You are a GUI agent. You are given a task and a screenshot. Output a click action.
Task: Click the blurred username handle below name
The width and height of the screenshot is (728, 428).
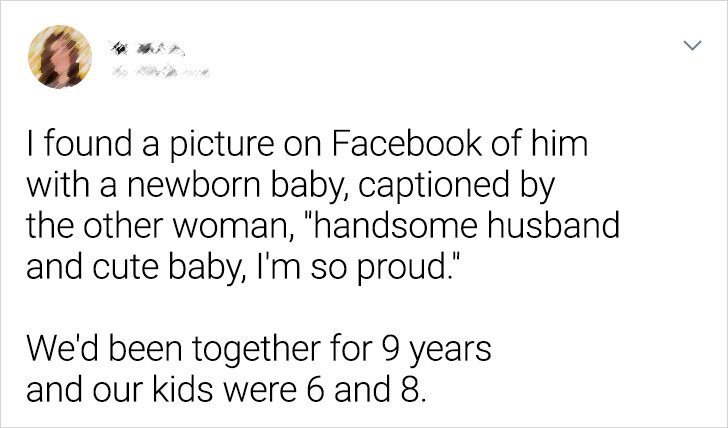pyautogui.click(x=160, y=71)
